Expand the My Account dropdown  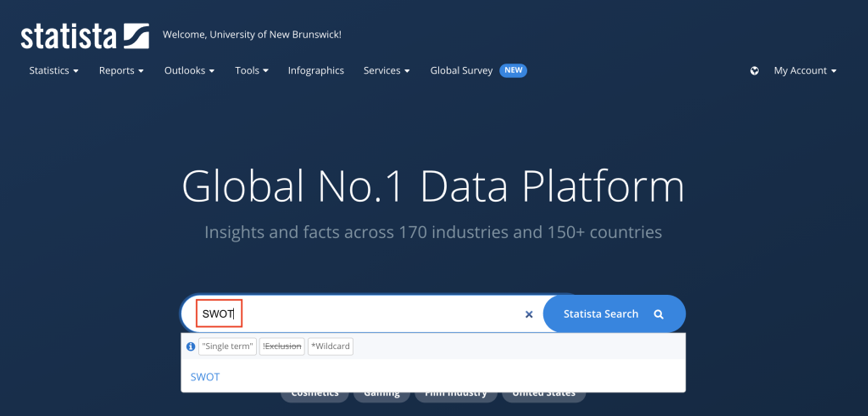click(805, 71)
